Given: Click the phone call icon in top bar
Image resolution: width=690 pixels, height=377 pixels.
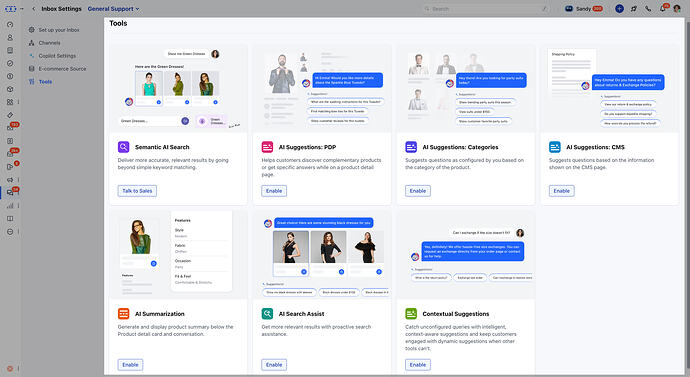Looking at the screenshot, I should (648, 8).
